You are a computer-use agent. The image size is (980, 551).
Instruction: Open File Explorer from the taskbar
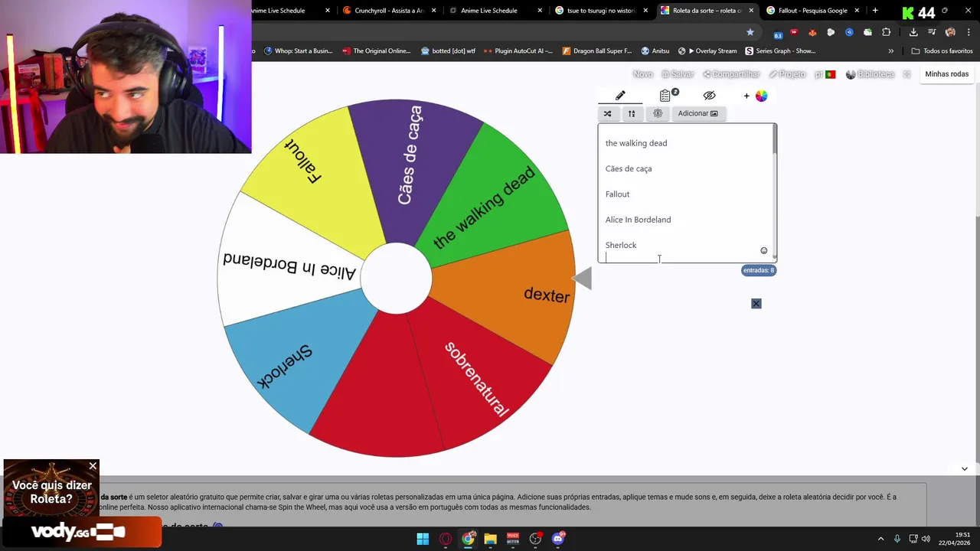tap(490, 539)
